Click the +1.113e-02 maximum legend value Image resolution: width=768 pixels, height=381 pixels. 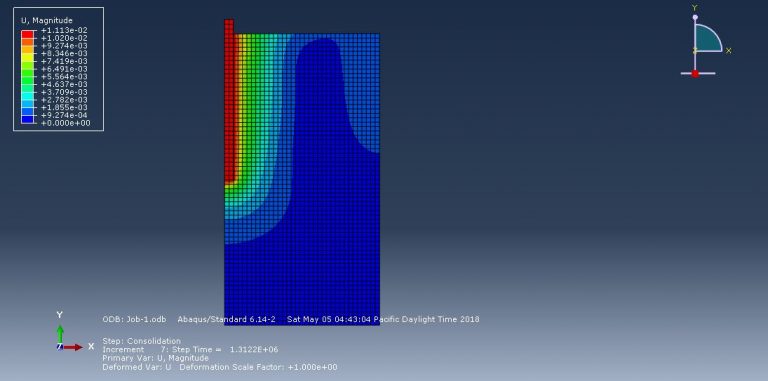pos(64,30)
